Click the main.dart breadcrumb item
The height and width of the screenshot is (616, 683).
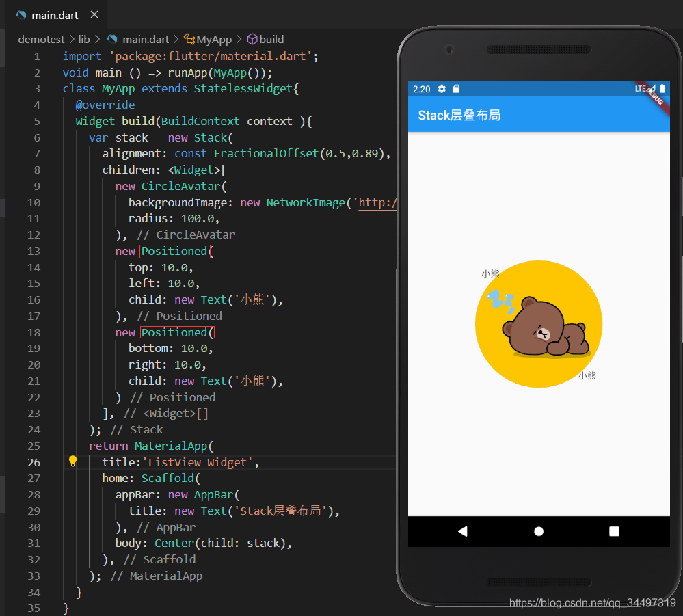146,39
